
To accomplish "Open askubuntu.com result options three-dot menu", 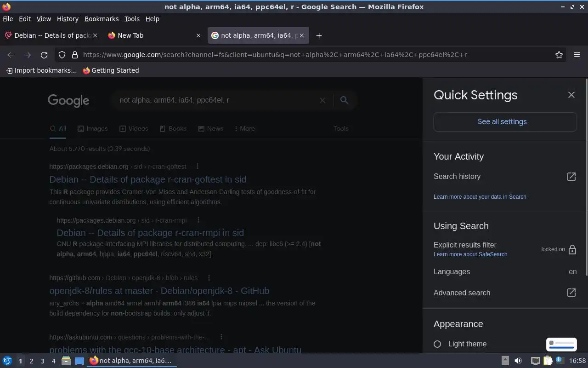I will [x=221, y=337].
